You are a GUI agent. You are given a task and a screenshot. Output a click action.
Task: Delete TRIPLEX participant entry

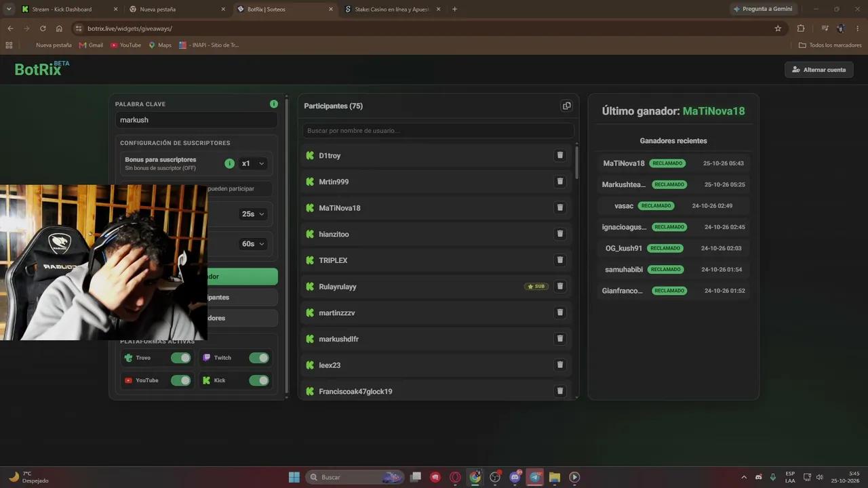click(560, 260)
